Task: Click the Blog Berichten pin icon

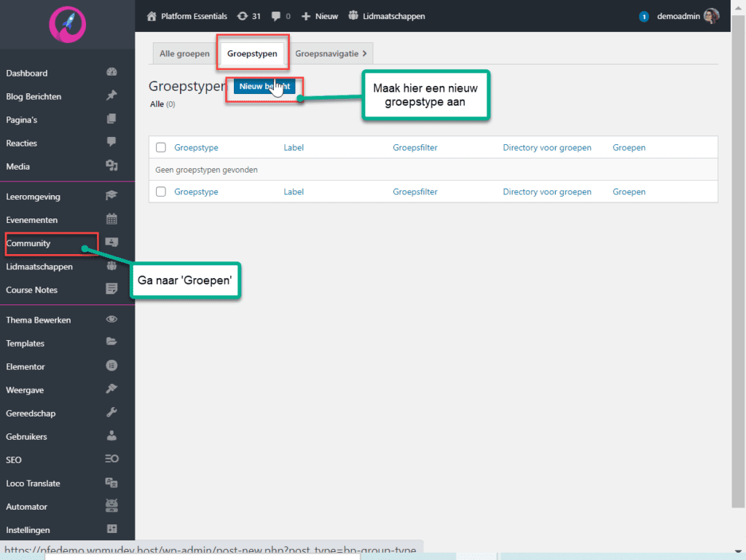Action: coord(111,95)
